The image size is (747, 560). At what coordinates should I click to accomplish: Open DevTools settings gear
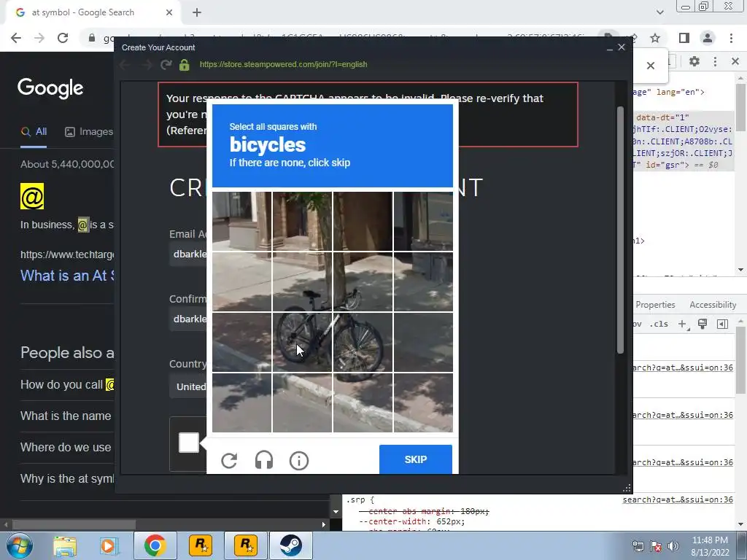694,61
